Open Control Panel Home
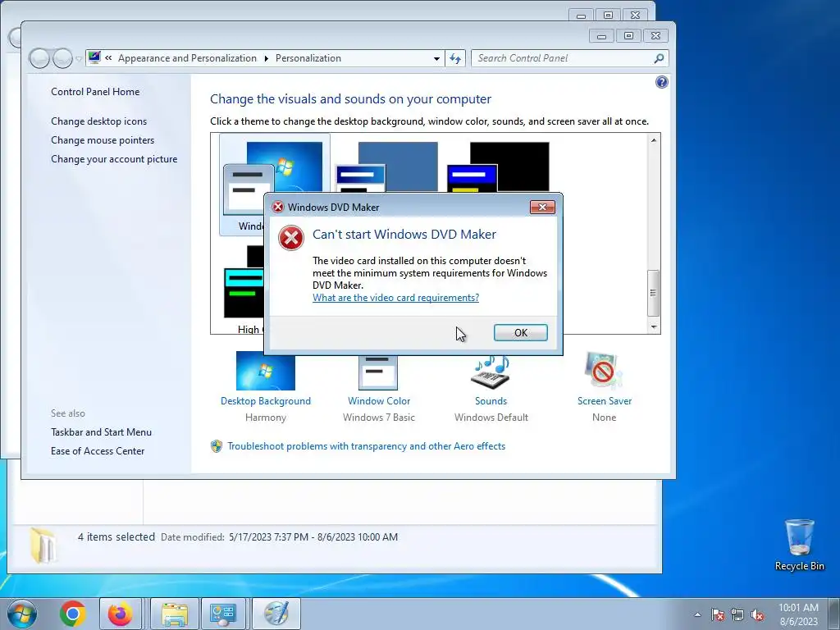 click(95, 92)
